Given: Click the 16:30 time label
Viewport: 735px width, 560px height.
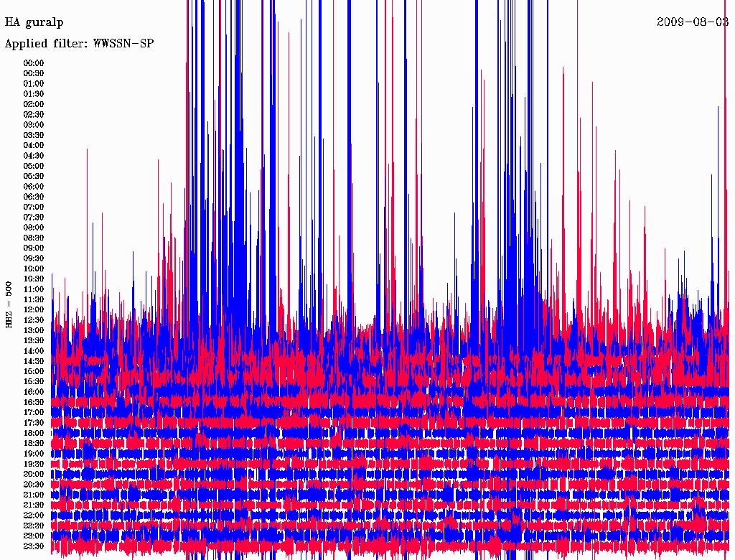Looking at the screenshot, I should 34,402.
